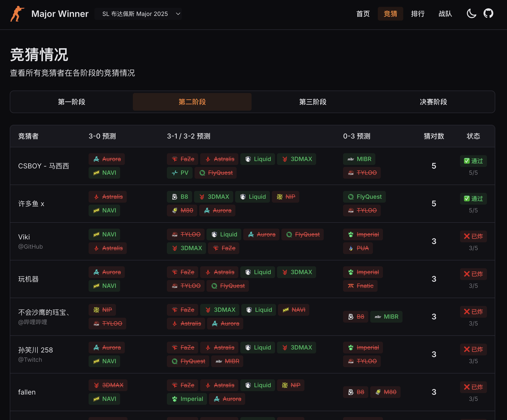Select the 决赛阶段 tab

pos(433,102)
